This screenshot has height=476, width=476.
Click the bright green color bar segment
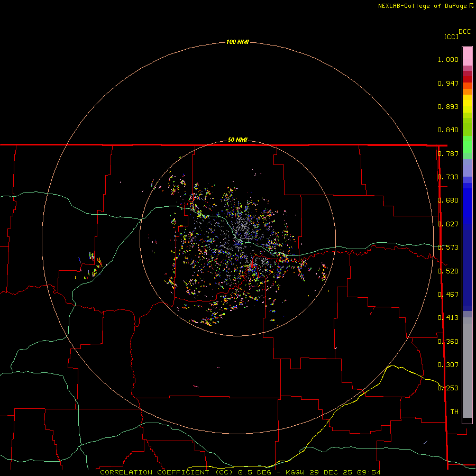467,144
